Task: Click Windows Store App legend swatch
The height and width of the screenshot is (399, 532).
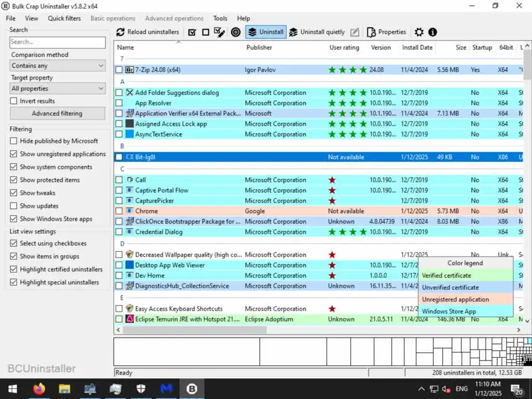Action: [465, 311]
